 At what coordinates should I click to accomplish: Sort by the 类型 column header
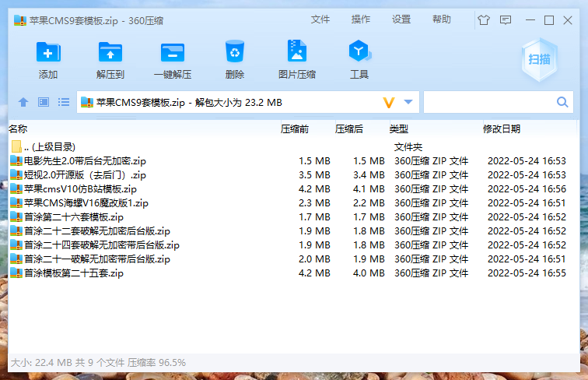[x=399, y=129]
